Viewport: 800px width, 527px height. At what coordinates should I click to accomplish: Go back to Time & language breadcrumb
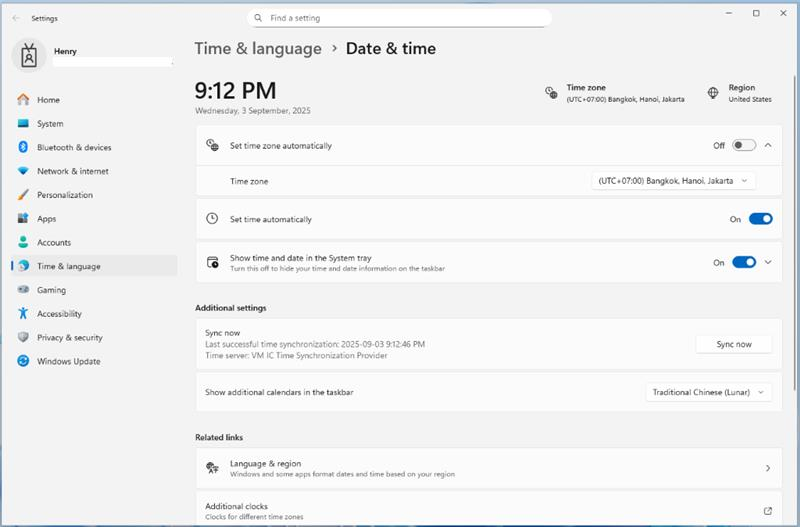pyautogui.click(x=258, y=48)
